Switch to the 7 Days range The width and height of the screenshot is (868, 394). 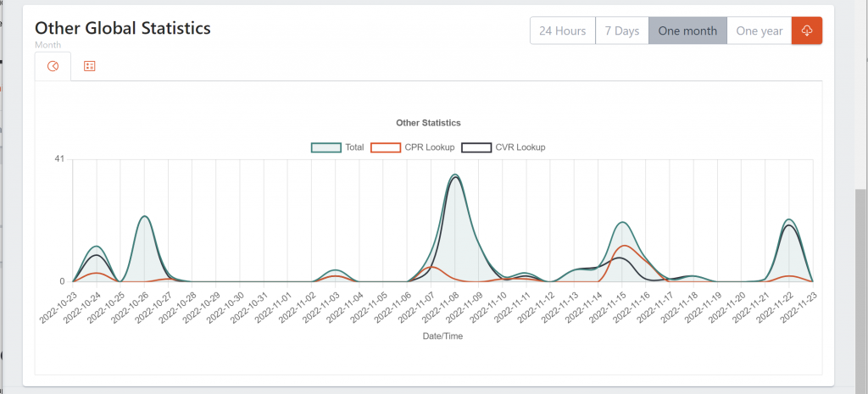click(x=621, y=31)
